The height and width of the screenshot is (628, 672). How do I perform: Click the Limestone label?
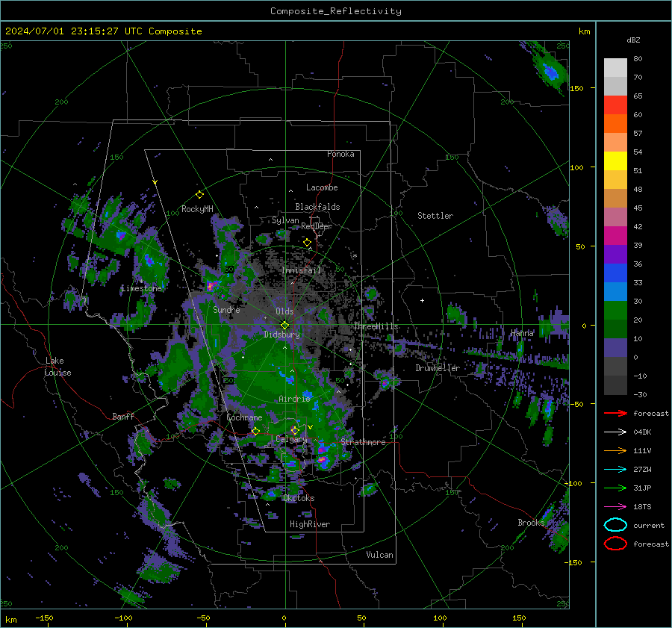(141, 288)
